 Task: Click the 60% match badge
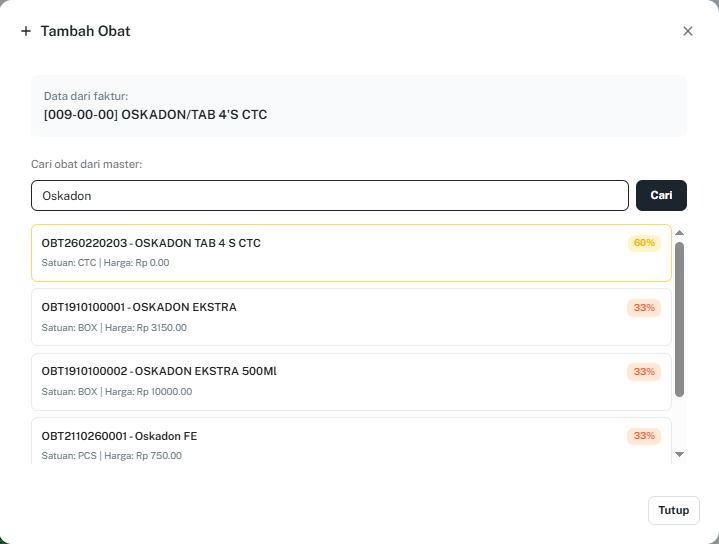click(644, 243)
